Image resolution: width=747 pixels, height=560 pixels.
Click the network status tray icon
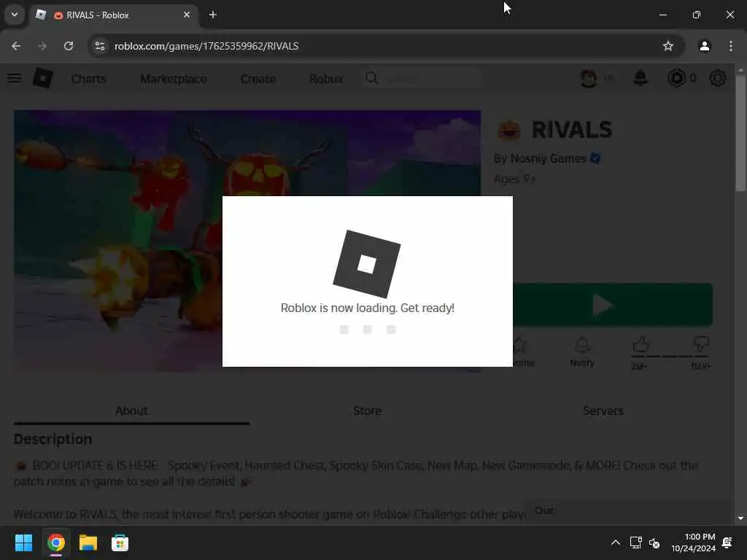click(x=635, y=542)
